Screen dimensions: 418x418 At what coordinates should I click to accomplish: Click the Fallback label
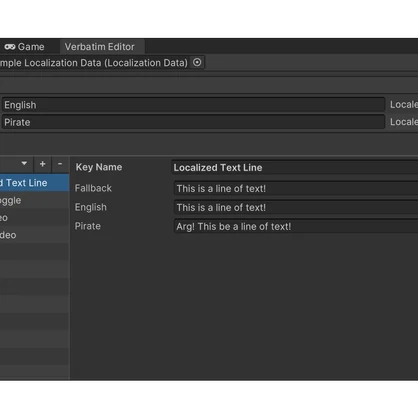point(93,188)
